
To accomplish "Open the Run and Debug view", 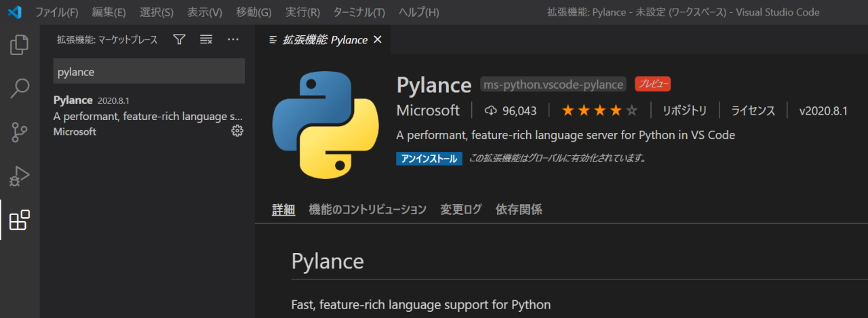I will (20, 176).
